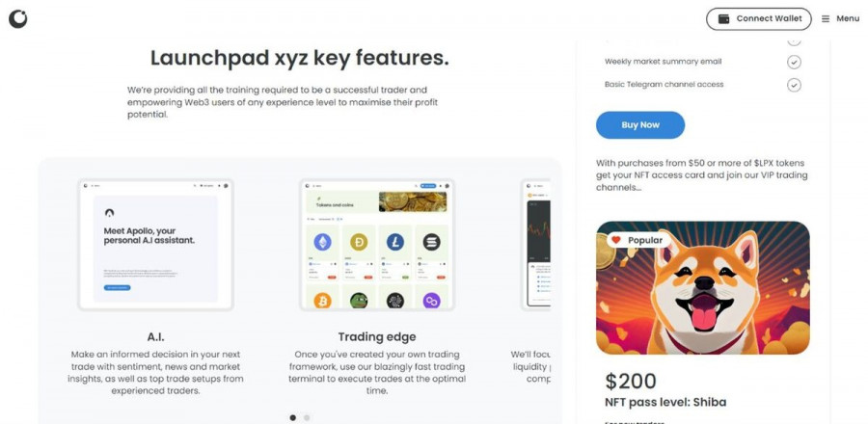The height and width of the screenshot is (424, 868).
Task: Click the heart icon on Popular badge
Action: click(x=616, y=240)
